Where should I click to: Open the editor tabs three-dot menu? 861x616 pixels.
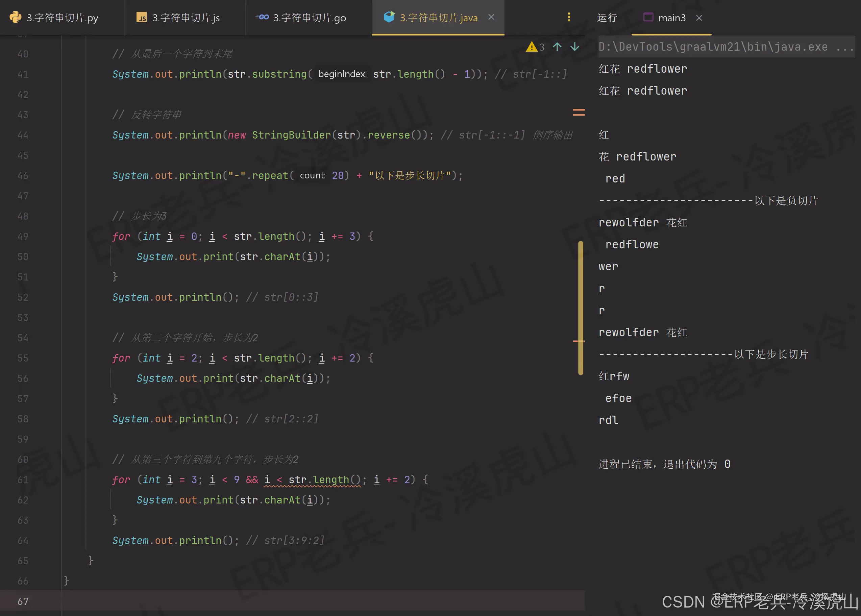(569, 17)
